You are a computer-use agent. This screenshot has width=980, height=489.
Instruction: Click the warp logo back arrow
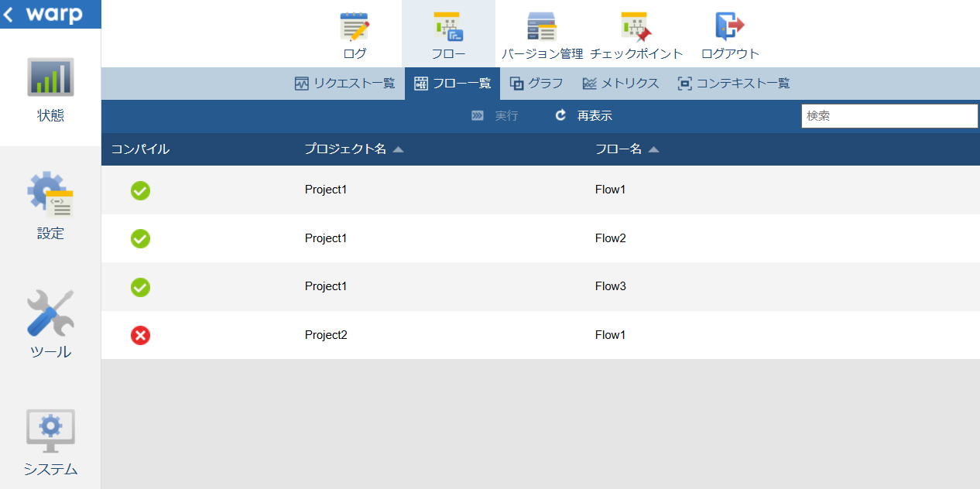[9, 14]
